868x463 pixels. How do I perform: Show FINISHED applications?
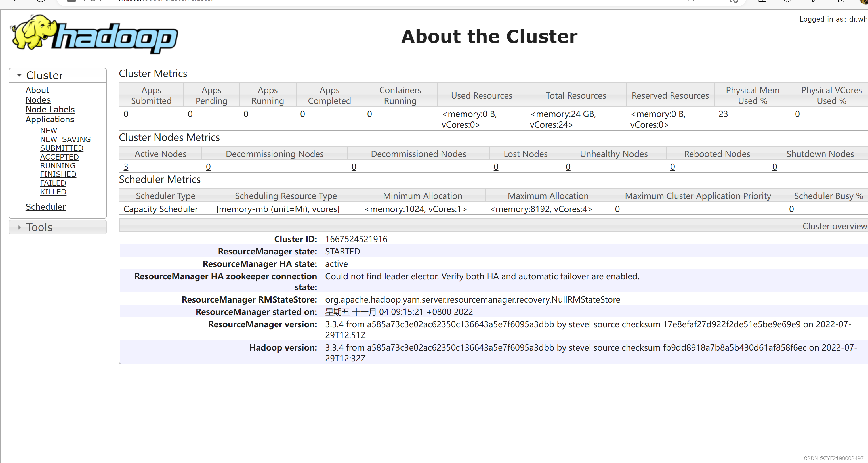point(58,174)
